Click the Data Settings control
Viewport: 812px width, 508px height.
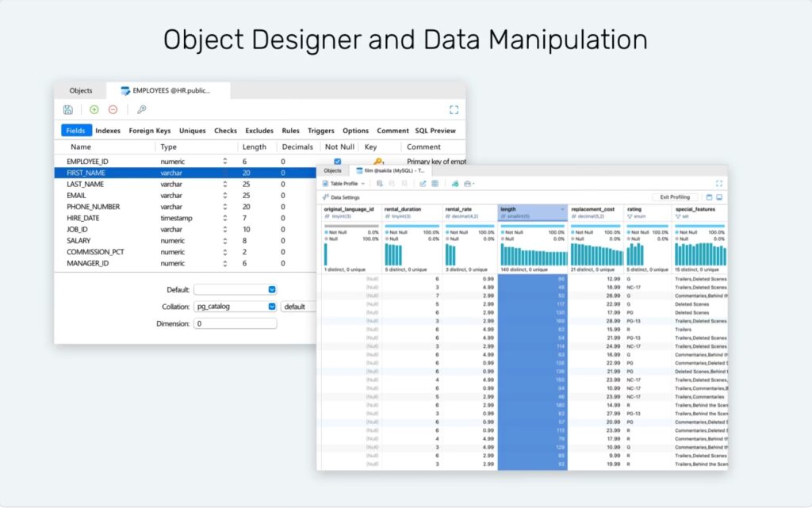pyautogui.click(x=343, y=197)
